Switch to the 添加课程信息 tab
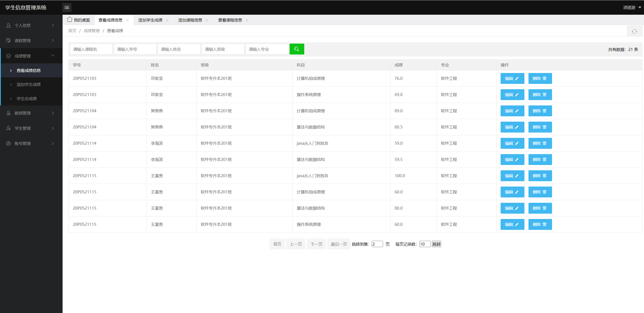Viewport: 644px width, 313px height. point(190,20)
